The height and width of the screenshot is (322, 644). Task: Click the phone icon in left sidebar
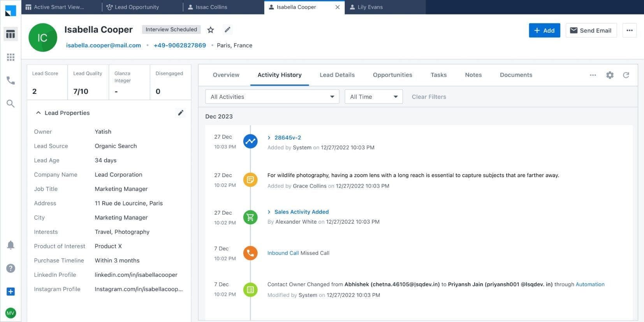click(x=11, y=81)
